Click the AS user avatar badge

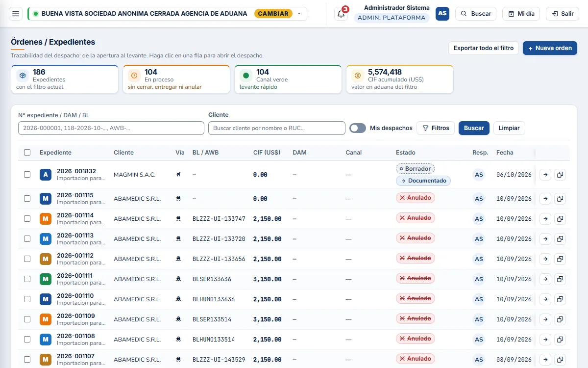(442, 14)
